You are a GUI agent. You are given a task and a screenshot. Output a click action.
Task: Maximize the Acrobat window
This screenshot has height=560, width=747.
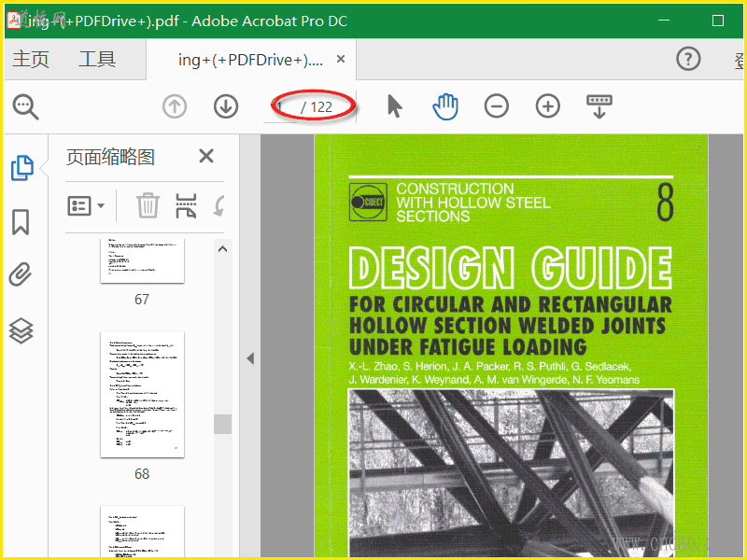coord(718,21)
